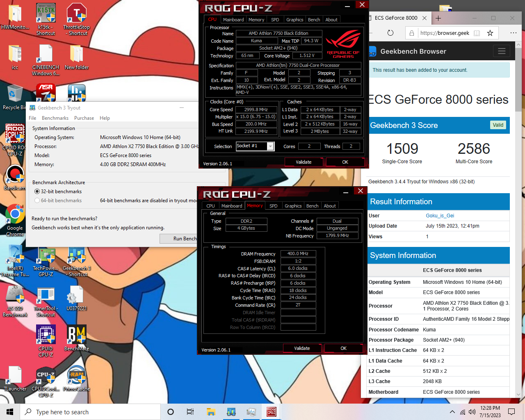
Task: Open SPD tab in CPU-Z timings window
Action: point(273,206)
